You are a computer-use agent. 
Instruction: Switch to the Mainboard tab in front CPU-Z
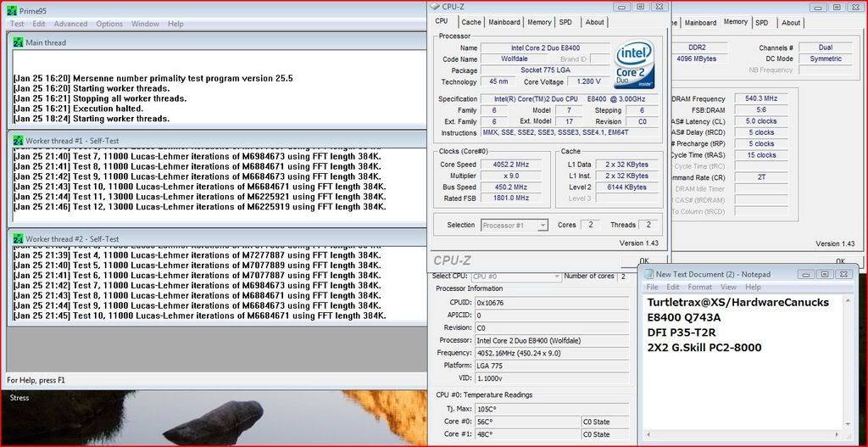tap(504, 22)
